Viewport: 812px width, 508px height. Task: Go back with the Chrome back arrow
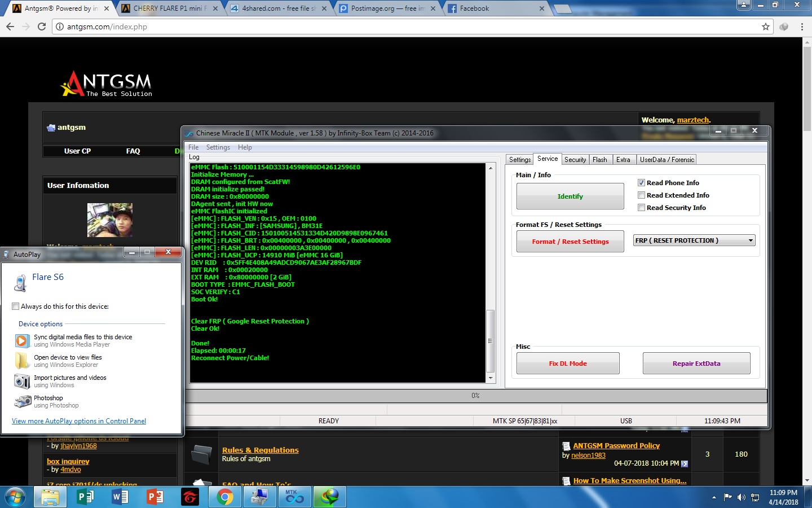(10, 27)
